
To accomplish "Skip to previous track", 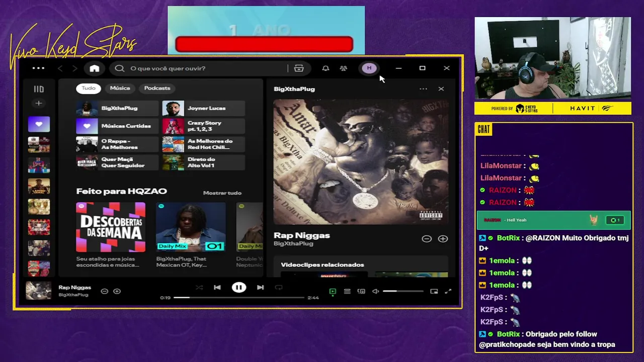I will 217,288.
